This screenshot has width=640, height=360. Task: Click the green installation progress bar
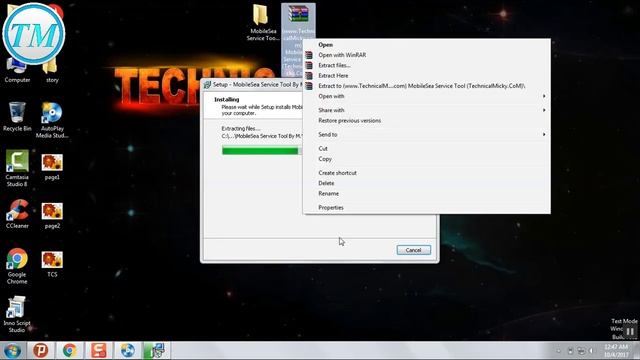pyautogui.click(x=261, y=151)
